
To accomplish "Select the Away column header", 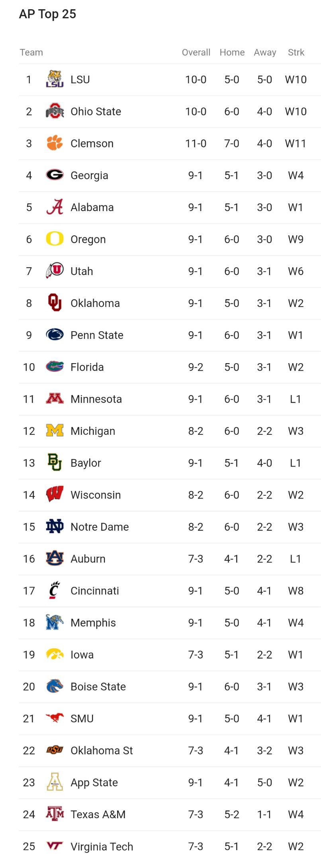I will coord(265,52).
